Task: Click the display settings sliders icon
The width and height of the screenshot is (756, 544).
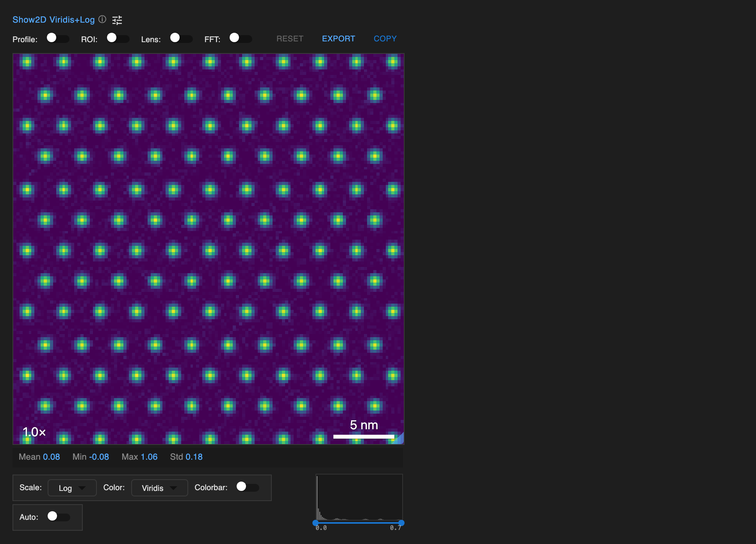Action: 117,20
